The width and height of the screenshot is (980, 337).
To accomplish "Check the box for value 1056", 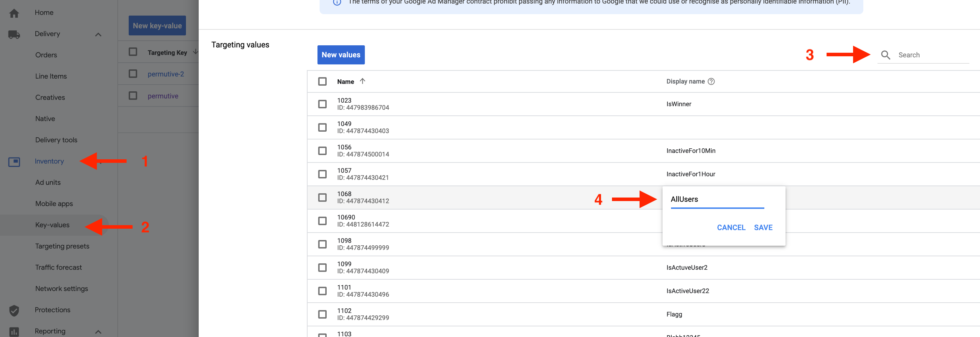I will pos(322,151).
